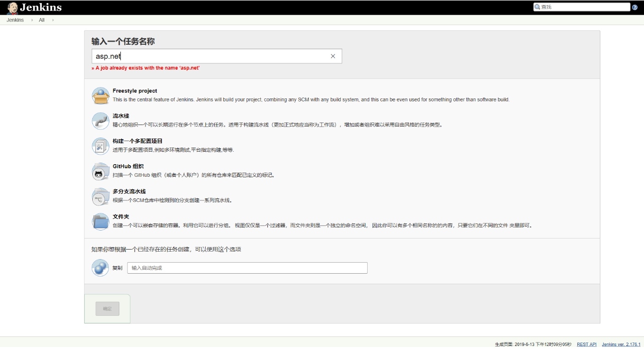Viewport: 644px width, 349px height.
Task: Select the 文件夹 folder icon
Action: (100, 221)
